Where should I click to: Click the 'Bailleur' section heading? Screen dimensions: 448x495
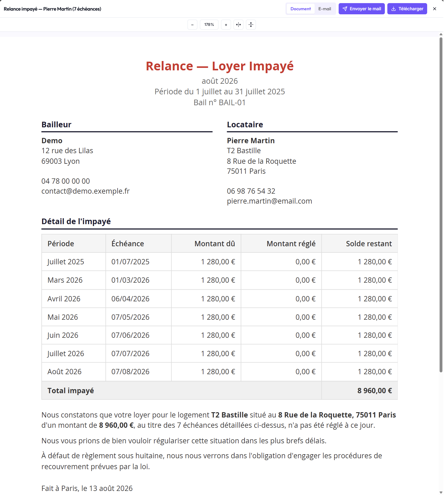click(56, 125)
